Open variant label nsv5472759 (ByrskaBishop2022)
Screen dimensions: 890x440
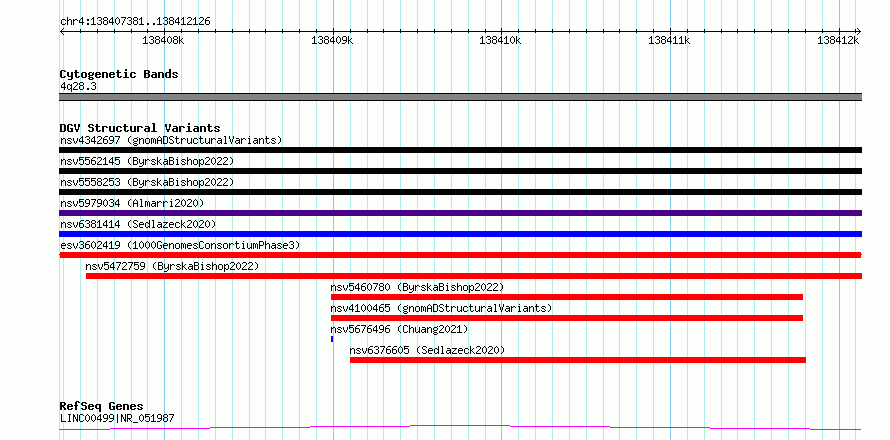coord(172,266)
